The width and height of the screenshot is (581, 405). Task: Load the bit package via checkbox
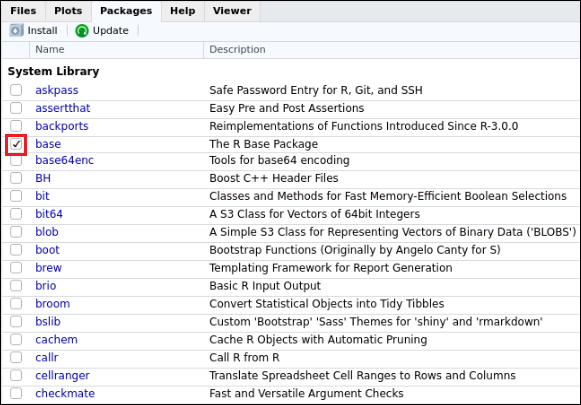click(x=16, y=196)
